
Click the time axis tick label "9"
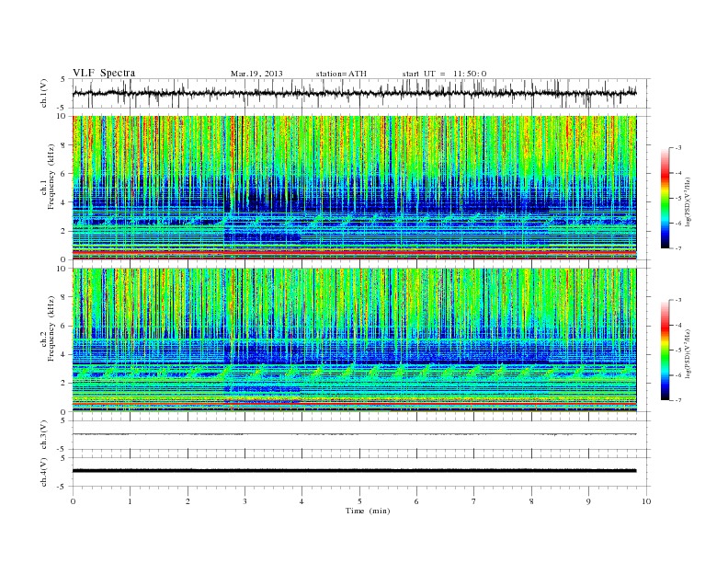pos(588,501)
